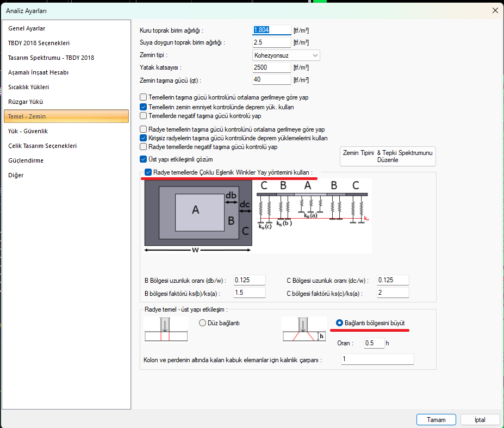
Task: Click Zemin taşıma gücü (qt) field
Action: click(x=272, y=79)
